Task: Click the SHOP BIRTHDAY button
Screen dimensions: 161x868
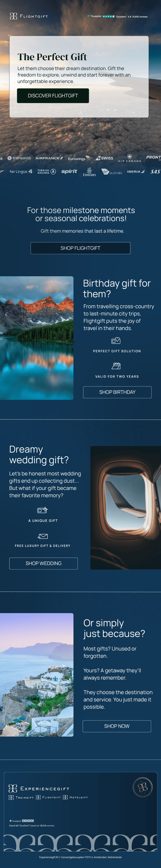Action: (x=117, y=392)
